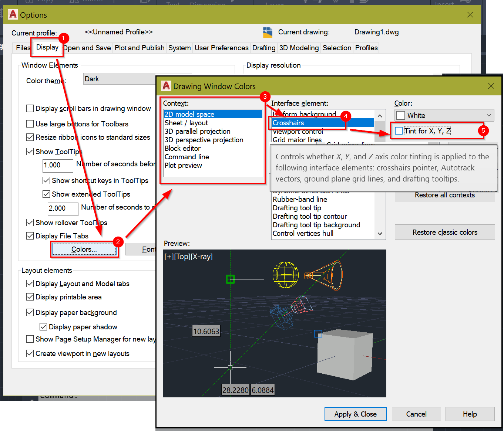Click Restore classic colors button
504x431 pixels.
coord(445,232)
